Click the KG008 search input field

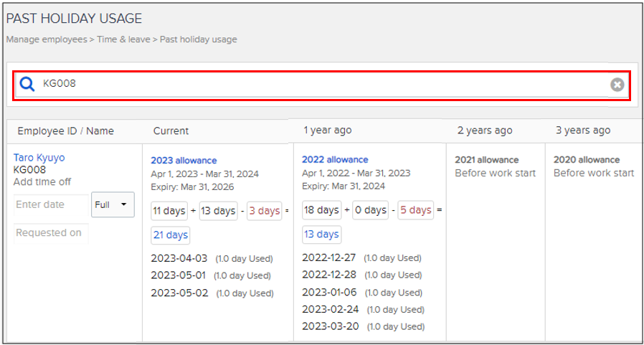[x=323, y=85]
